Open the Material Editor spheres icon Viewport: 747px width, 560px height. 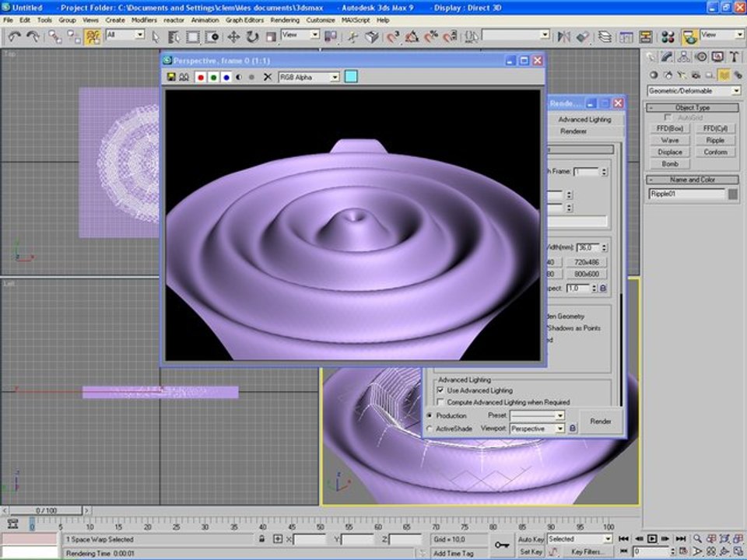click(x=668, y=37)
